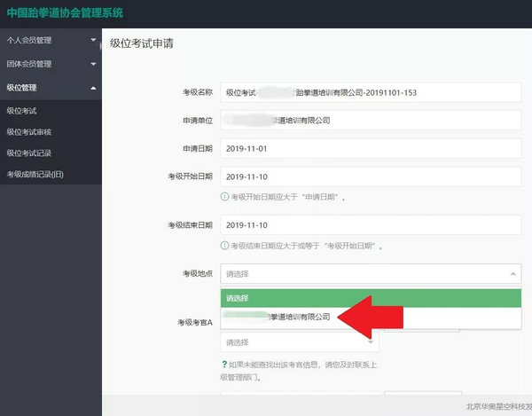Click hint text 考级开始日期应大于"申请日期"
This screenshot has width=532, height=416.
click(288, 197)
